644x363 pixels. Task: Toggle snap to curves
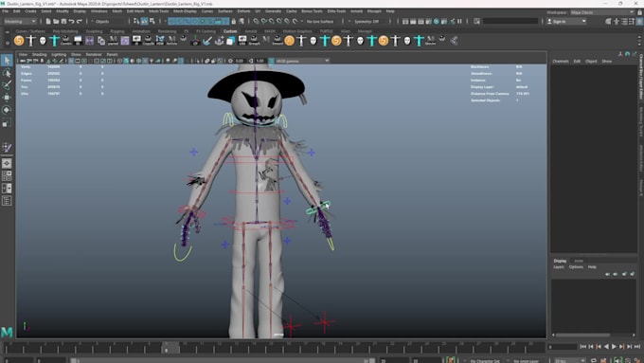263,21
